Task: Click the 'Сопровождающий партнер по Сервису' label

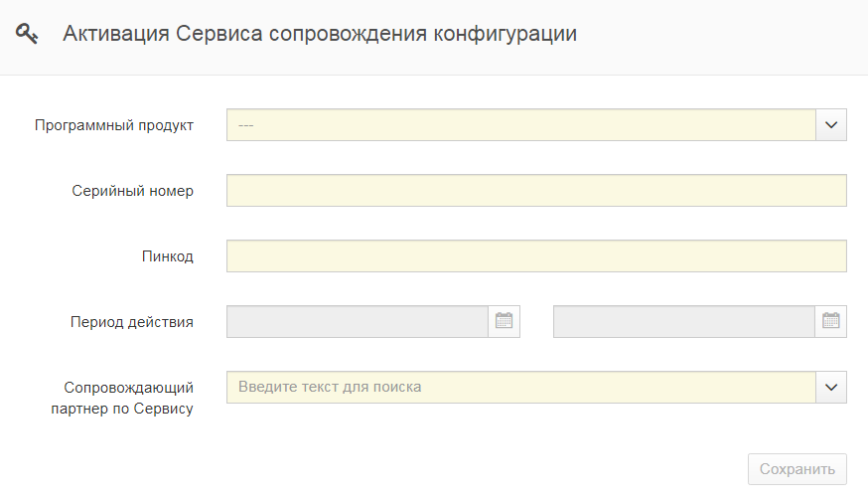Action: (x=122, y=398)
